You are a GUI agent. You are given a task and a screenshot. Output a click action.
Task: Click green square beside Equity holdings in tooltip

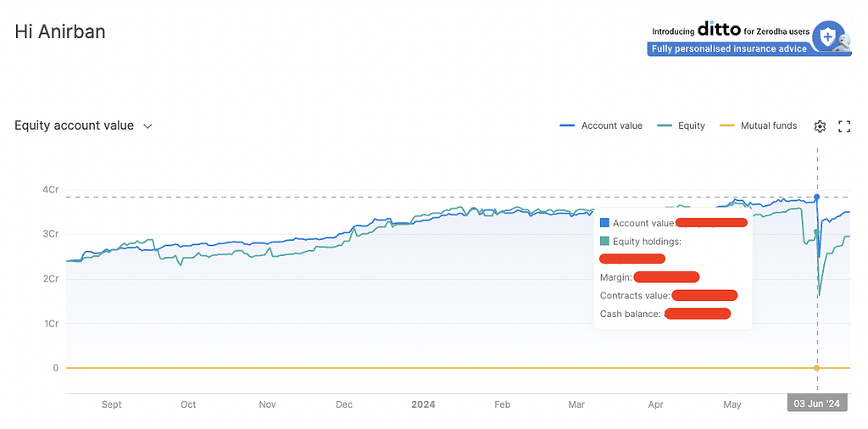(604, 242)
